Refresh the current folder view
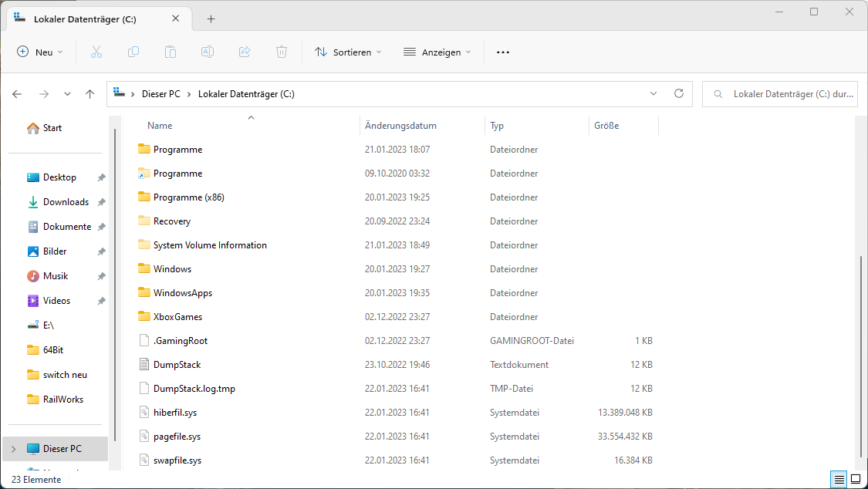 pos(679,93)
